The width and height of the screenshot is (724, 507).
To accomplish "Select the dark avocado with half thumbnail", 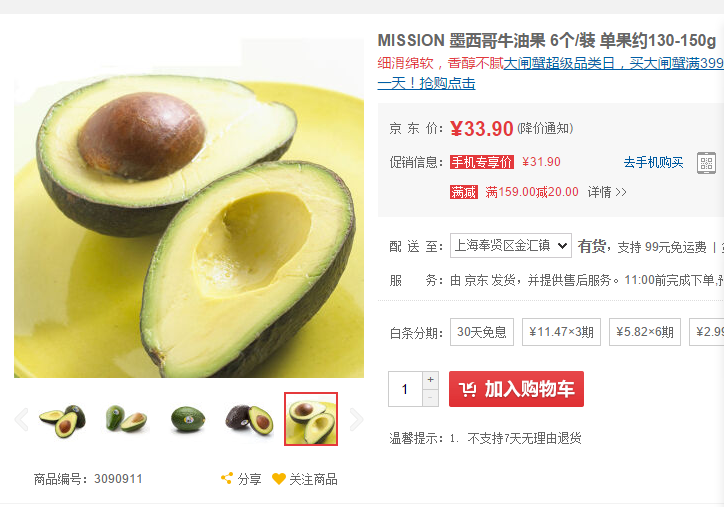I will click(249, 419).
